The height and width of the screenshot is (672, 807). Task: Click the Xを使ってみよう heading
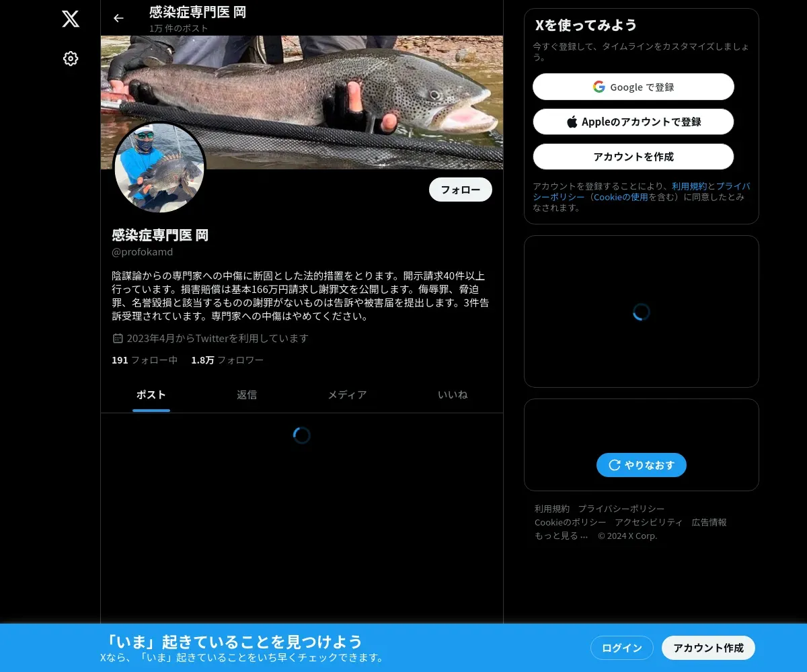(586, 25)
